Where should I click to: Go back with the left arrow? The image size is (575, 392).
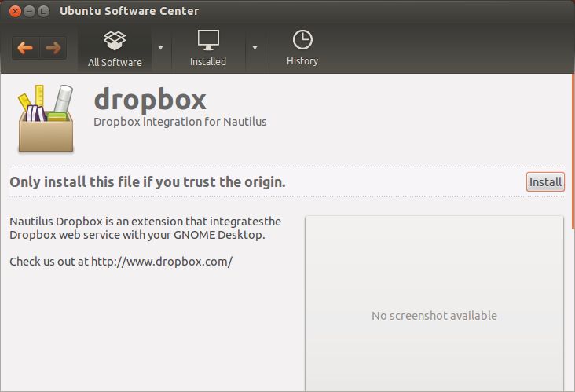tap(25, 48)
